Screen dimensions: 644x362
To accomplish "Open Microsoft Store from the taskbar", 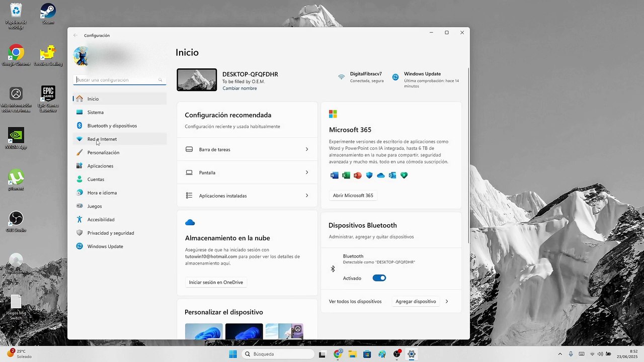I will (367, 354).
